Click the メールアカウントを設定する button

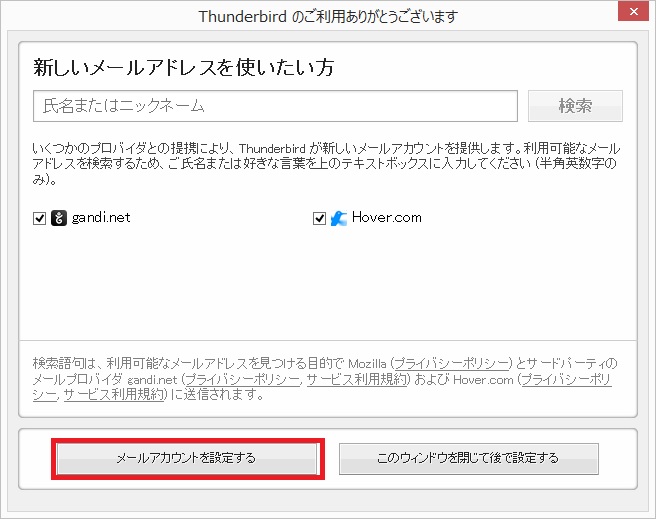click(186, 458)
